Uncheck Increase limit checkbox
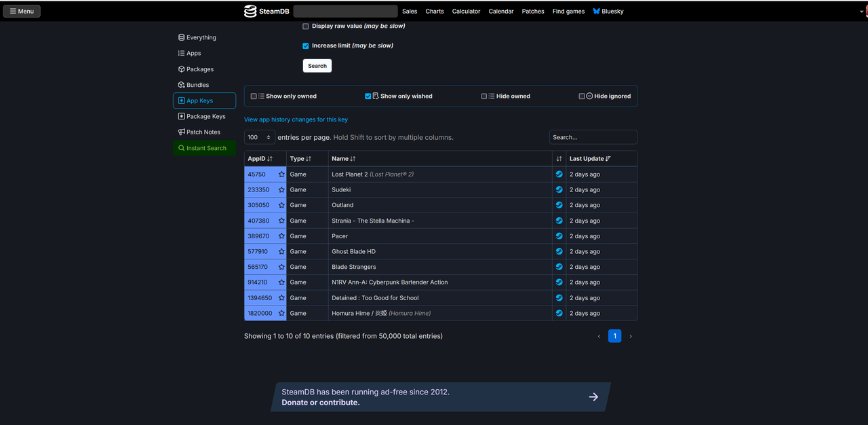Image resolution: width=868 pixels, height=425 pixels. (306, 46)
